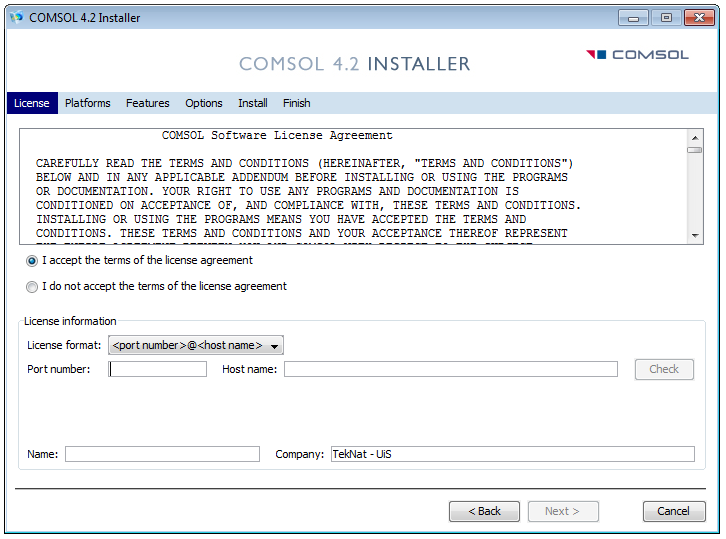Click the license text scroll down arrow
Viewport: 726px width, 539px height.
(x=695, y=236)
